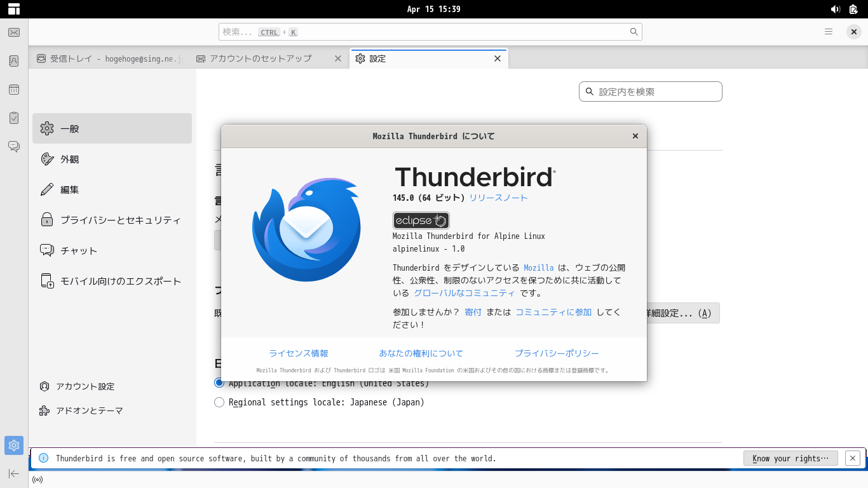Viewport: 868px width, 488px height.
Task: Open the Tasks space icon
Action: (14, 118)
